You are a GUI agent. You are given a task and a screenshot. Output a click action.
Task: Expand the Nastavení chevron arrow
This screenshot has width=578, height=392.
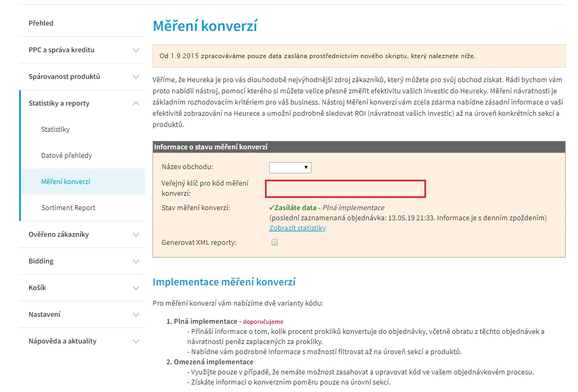click(136, 315)
